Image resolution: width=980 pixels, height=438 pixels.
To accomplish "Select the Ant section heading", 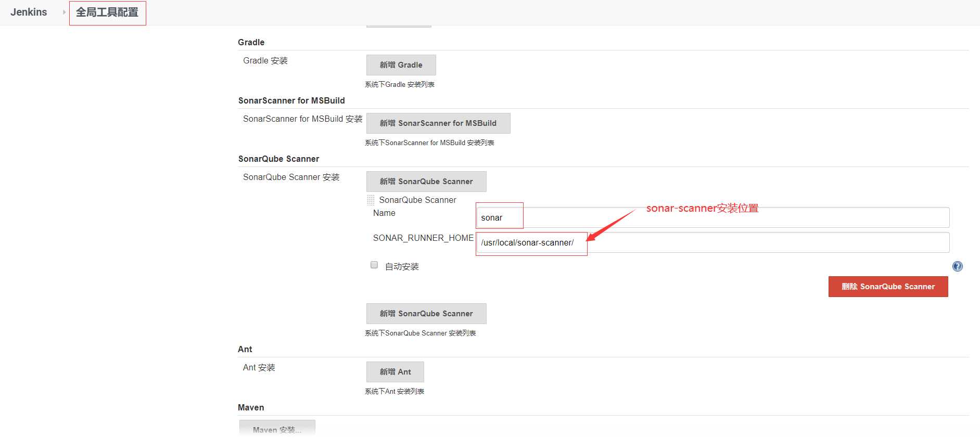I will [245, 349].
